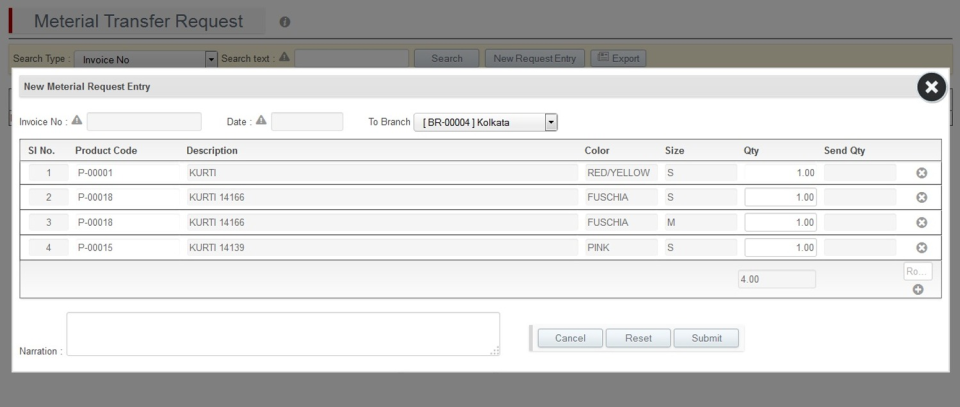Click the Qty column header
The height and width of the screenshot is (407, 960).
coord(751,151)
